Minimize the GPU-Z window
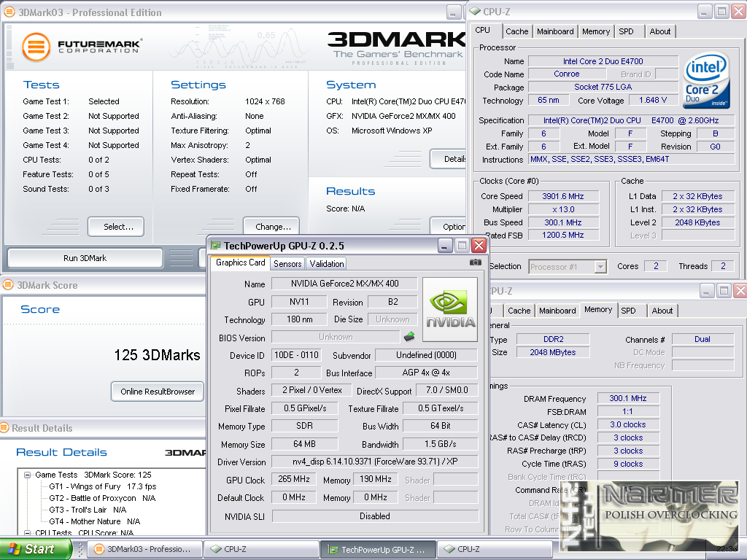The width and height of the screenshot is (747, 560). (444, 246)
